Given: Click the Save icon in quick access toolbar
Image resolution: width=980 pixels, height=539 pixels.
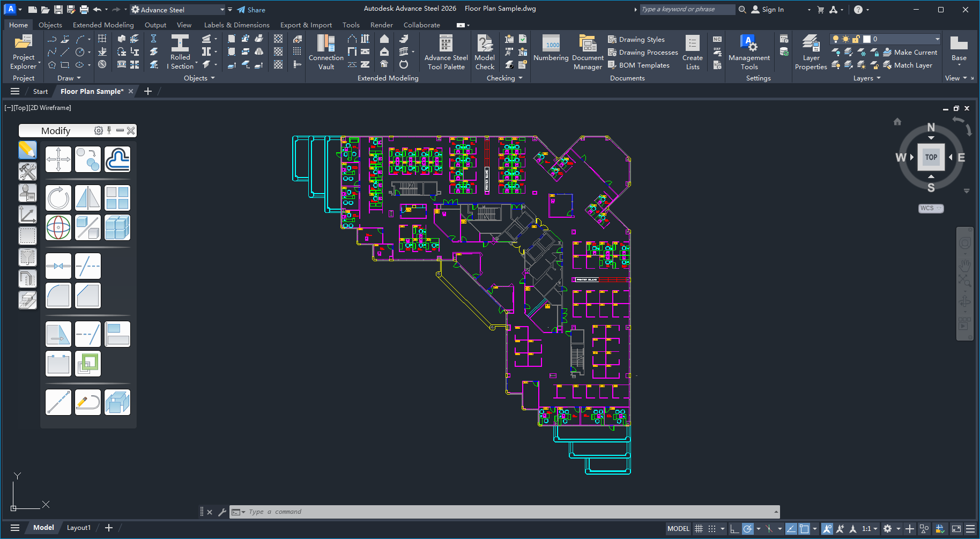Looking at the screenshot, I should tap(58, 10).
